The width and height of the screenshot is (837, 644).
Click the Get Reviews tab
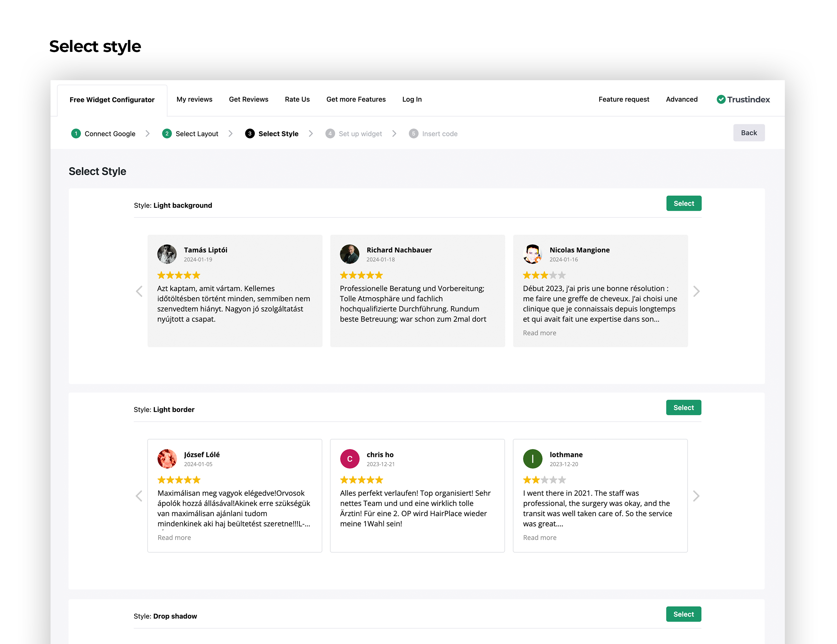click(x=248, y=99)
